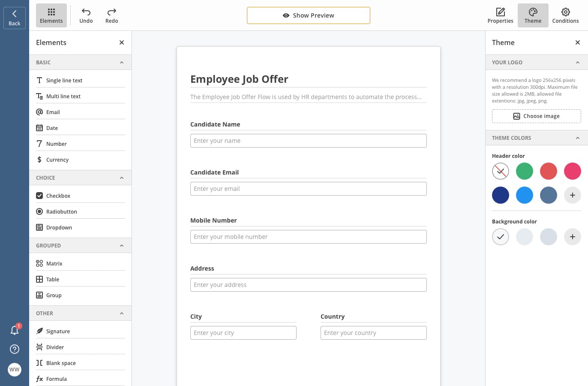Collapse the THEME COLORS section
The image size is (588, 386).
pos(577,138)
